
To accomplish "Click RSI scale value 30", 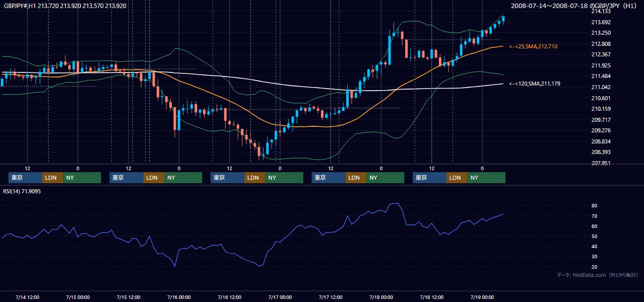I will pos(594,257).
